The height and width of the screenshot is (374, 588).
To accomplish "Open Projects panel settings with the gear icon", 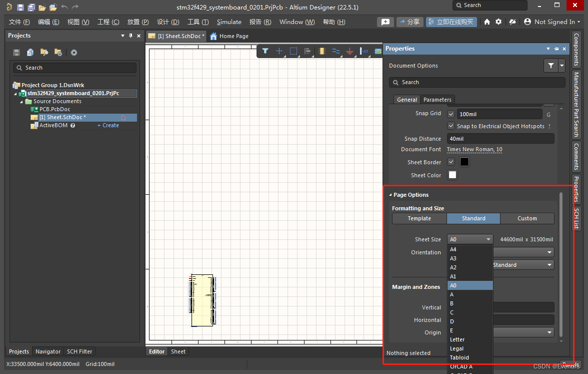I will [x=74, y=53].
